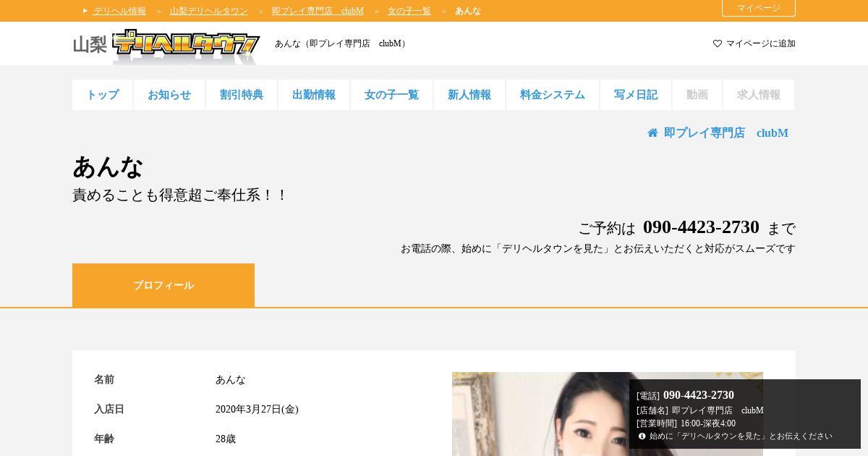The image size is (868, 456).
Task: Click the greyed 動画 menu item
Action: 697,95
